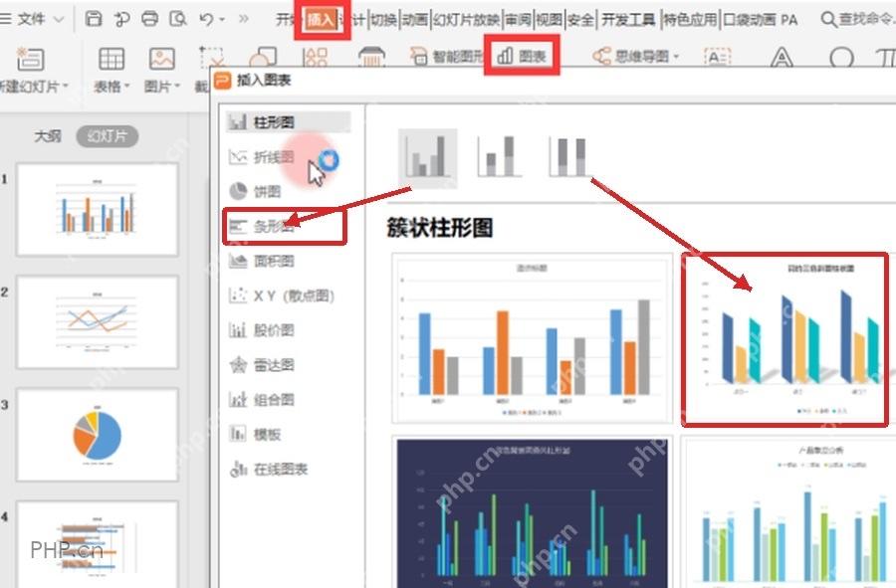The width and height of the screenshot is (896, 588).
Task: Open the 幻灯片放映 ribbon tab
Action: (x=466, y=20)
